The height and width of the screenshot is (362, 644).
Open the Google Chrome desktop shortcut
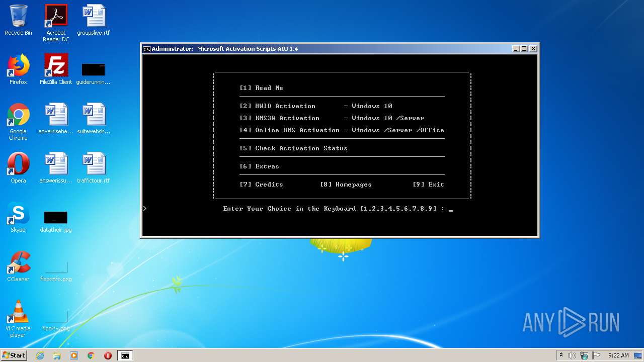click(18, 122)
